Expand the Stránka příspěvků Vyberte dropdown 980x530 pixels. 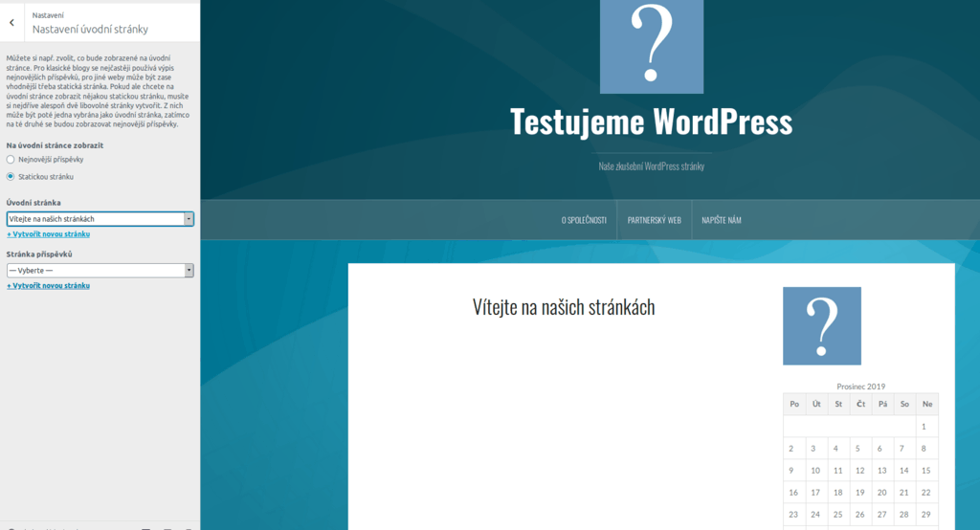pos(100,271)
